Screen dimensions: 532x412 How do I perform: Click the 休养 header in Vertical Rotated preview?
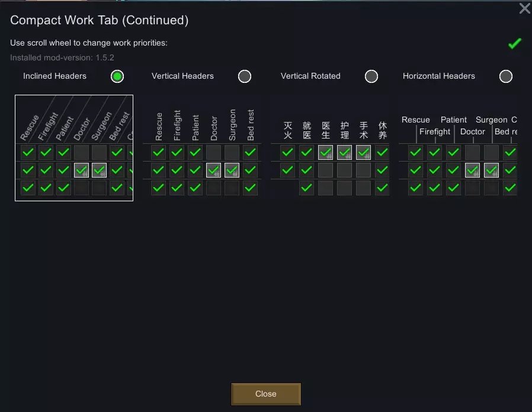[382, 131]
